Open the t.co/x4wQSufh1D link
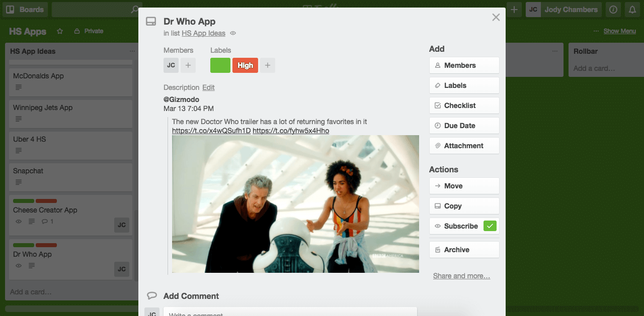Image resolution: width=644 pixels, height=316 pixels. tap(211, 131)
